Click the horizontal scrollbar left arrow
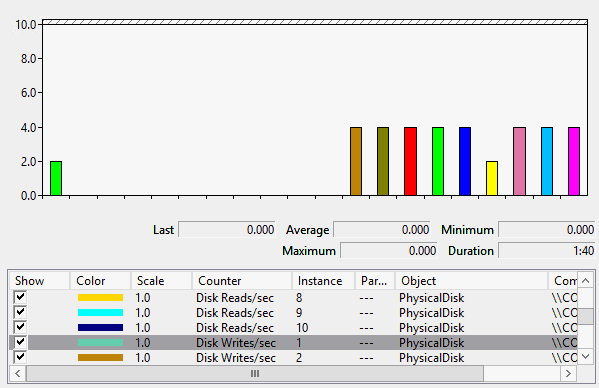Viewport: 599px width, 388px height. pyautogui.click(x=18, y=373)
